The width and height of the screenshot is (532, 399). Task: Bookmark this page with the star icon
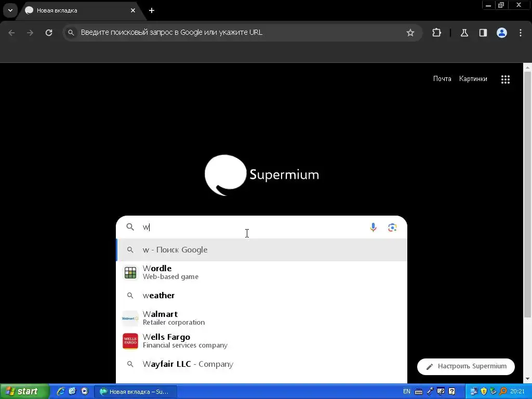410,33
